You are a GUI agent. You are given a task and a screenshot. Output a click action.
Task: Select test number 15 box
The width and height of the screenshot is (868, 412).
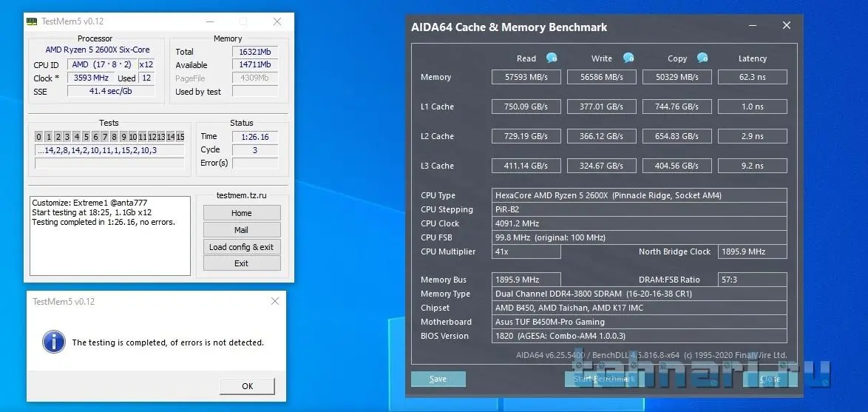180,137
